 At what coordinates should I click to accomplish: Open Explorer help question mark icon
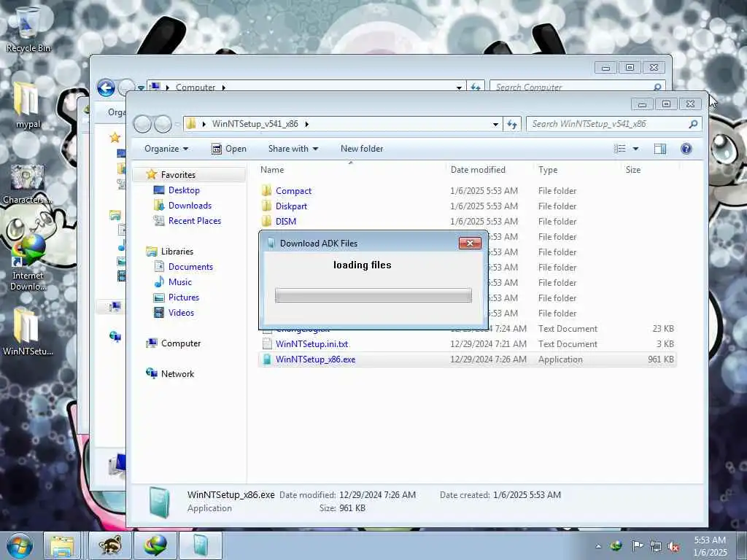point(686,149)
